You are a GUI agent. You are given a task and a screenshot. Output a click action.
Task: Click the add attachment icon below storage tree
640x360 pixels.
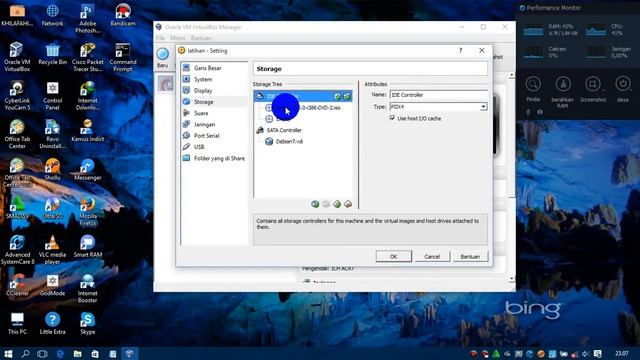click(x=337, y=204)
